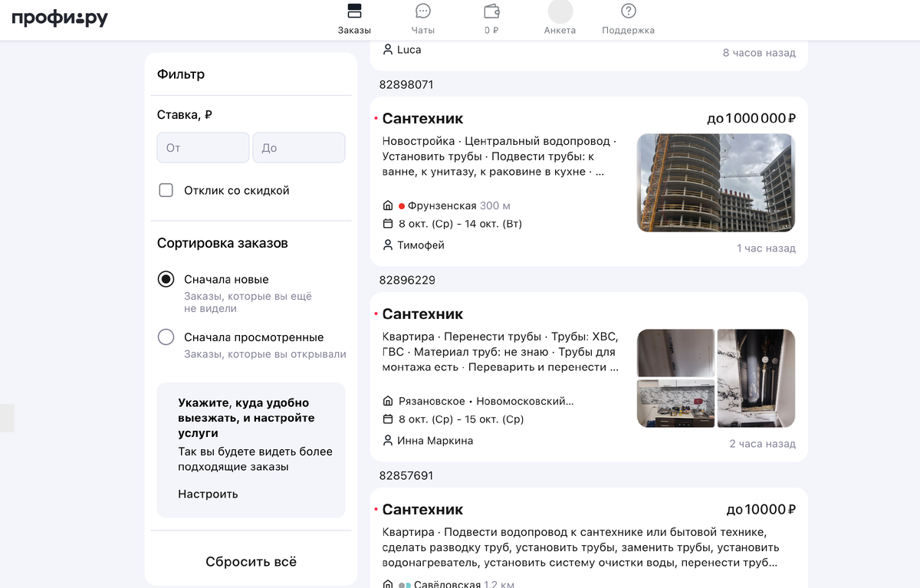Click the Ставка До input field
This screenshot has height=588, width=920.
pos(299,147)
